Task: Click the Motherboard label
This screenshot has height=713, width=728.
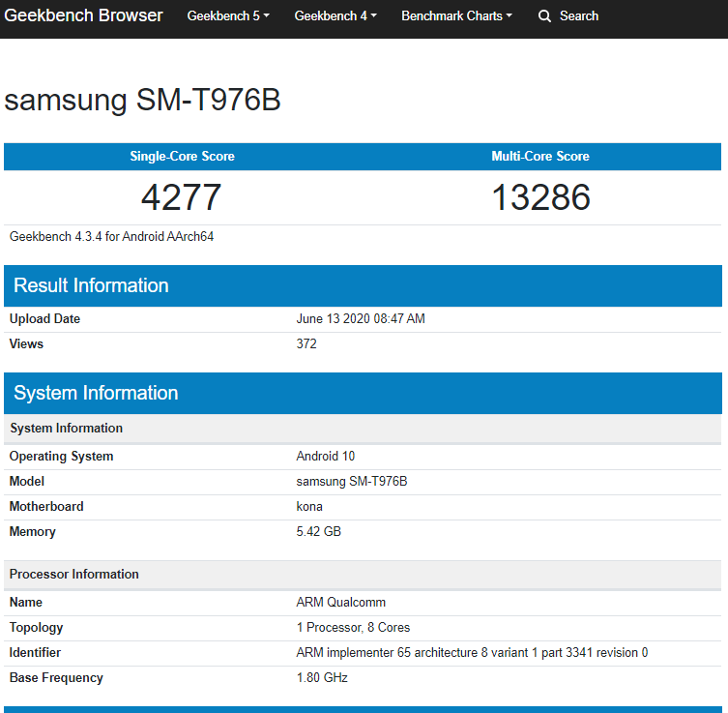Action: [x=46, y=506]
